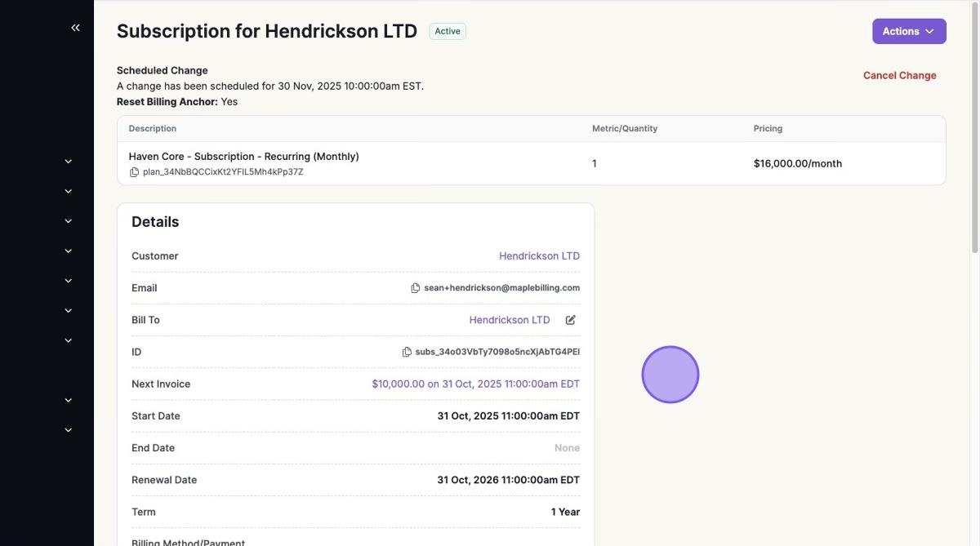Open Hendrickson LTD customer link
Image resolution: width=980 pixels, height=546 pixels.
point(539,256)
